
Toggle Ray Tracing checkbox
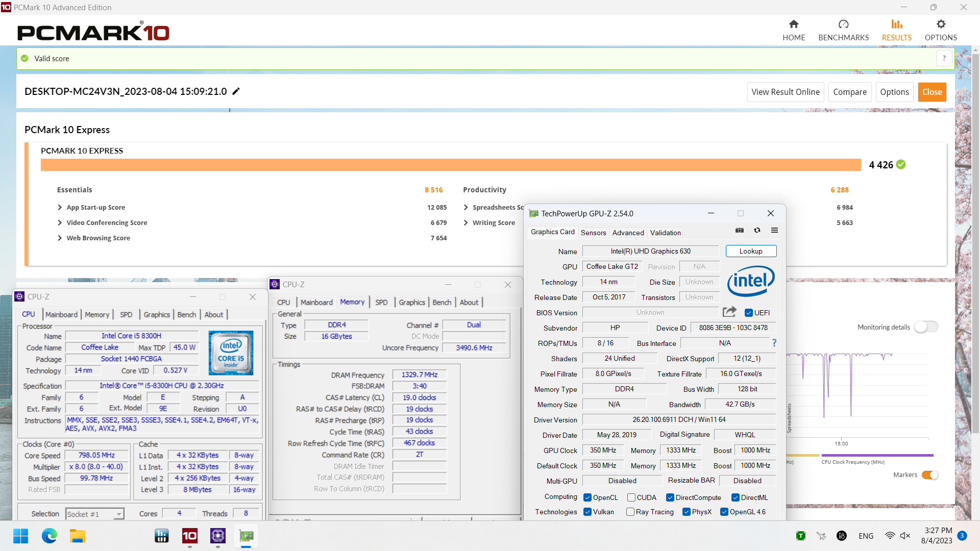coord(630,512)
